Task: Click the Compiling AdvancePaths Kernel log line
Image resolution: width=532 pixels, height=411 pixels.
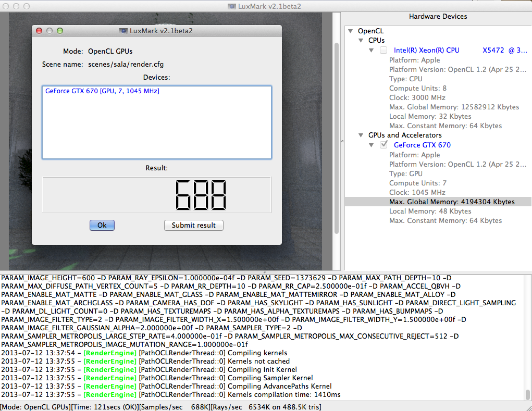Action: (166, 386)
